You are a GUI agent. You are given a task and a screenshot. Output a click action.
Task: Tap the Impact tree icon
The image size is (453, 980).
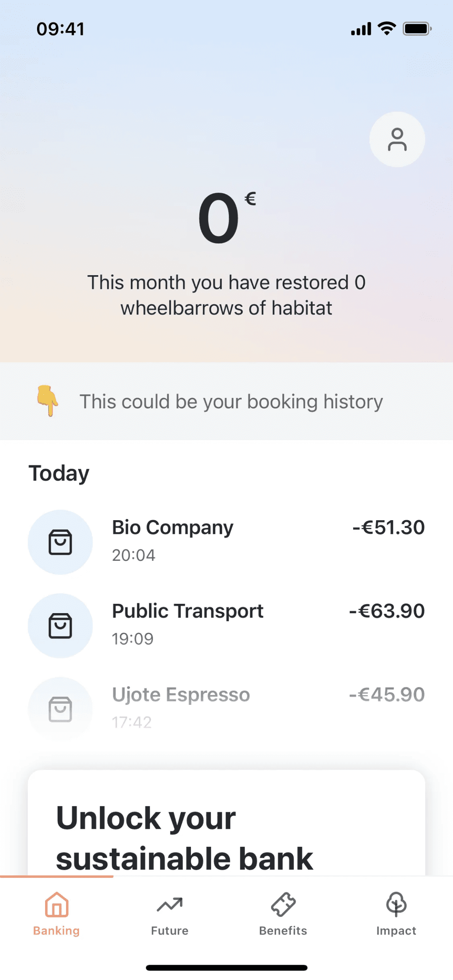click(396, 904)
